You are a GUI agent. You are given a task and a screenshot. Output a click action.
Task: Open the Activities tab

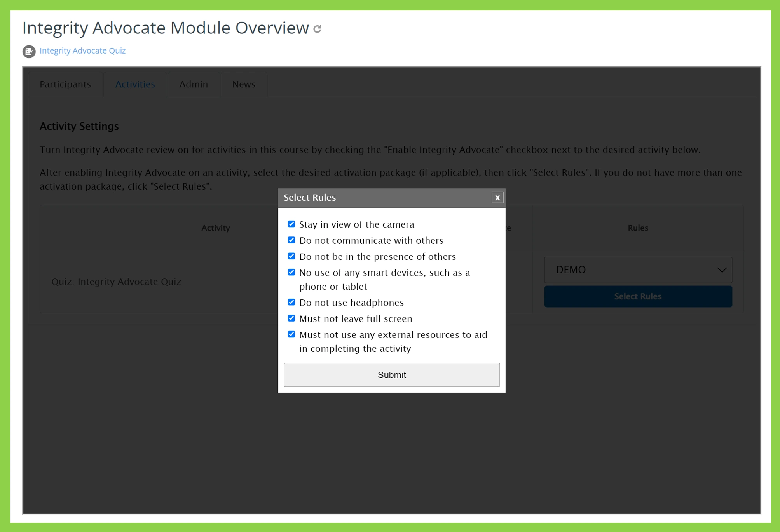click(135, 84)
